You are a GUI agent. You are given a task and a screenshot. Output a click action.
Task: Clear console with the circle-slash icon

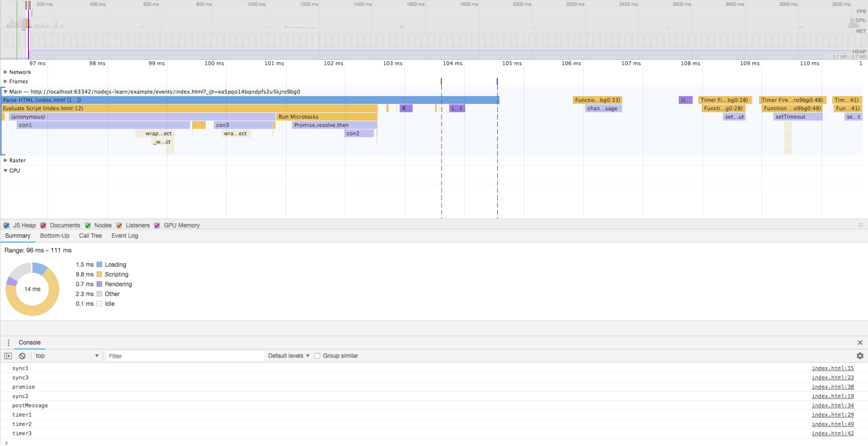[x=22, y=356]
